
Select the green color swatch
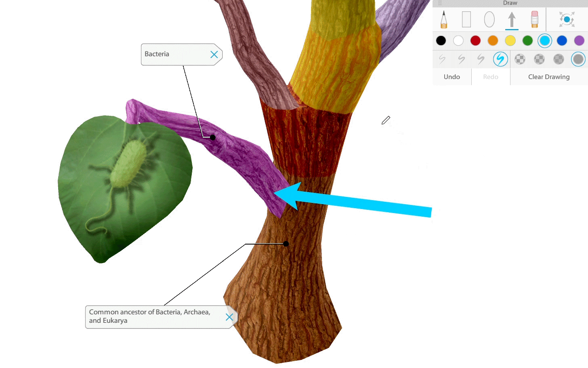[527, 41]
